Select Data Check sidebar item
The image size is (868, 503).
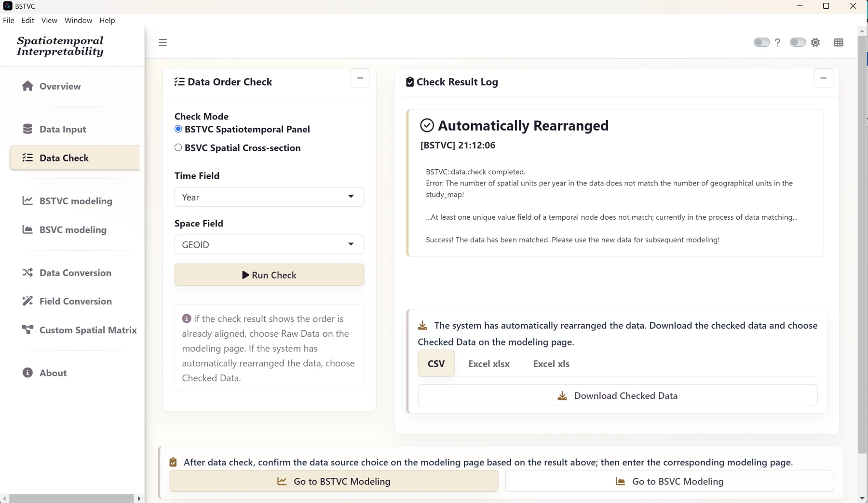coord(75,158)
